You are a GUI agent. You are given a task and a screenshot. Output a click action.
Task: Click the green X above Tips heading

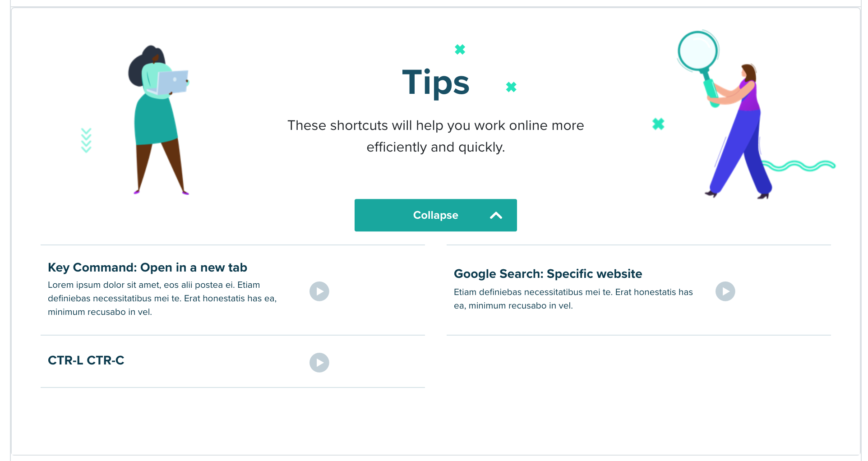(460, 50)
